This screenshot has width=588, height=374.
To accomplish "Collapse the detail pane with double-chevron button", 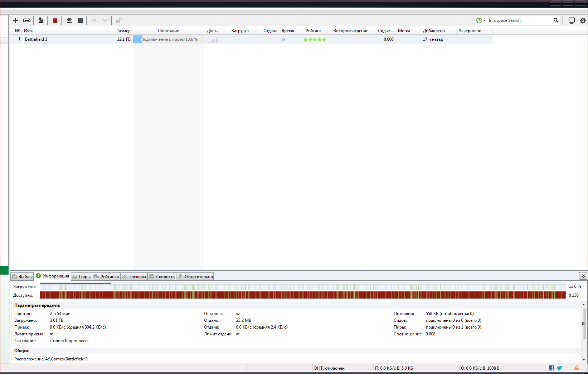I will 583,276.
